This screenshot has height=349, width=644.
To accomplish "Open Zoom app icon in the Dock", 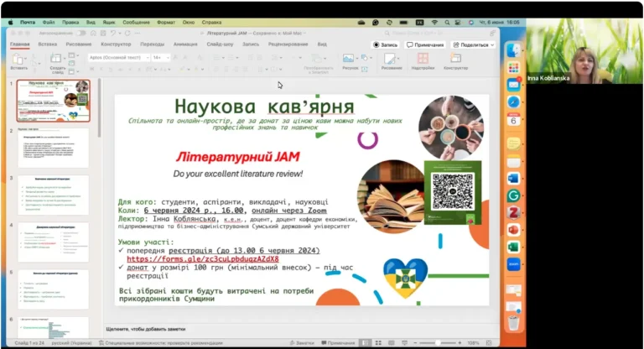I will click(x=513, y=264).
